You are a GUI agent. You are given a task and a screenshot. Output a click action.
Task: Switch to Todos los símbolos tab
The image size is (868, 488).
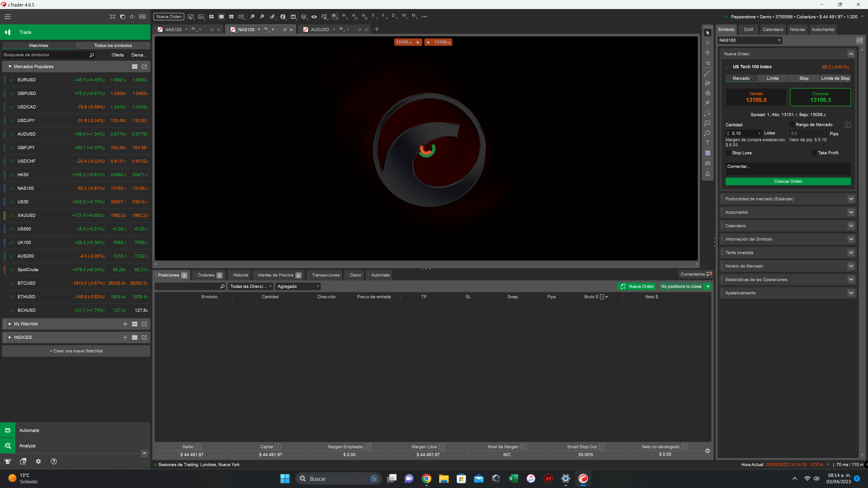tap(113, 45)
